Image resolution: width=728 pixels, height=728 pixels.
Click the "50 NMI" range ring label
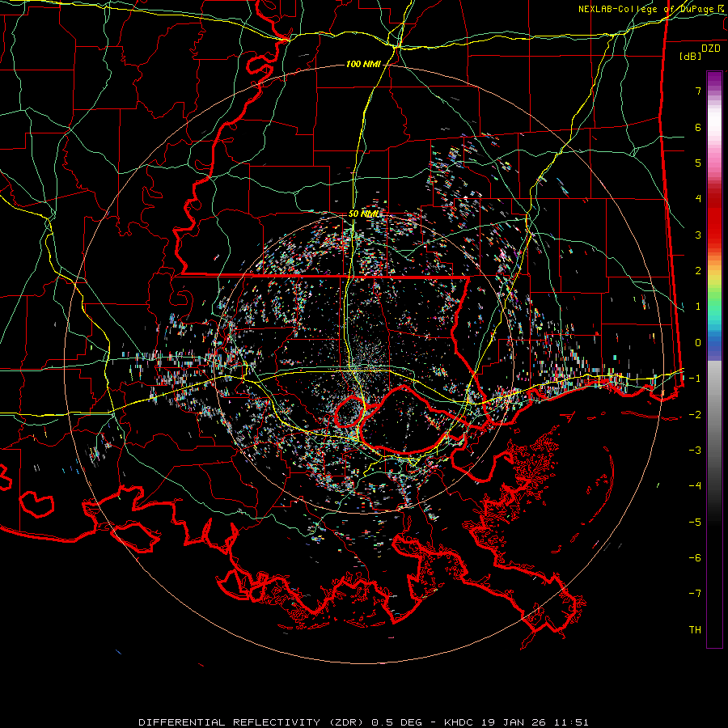coord(364,214)
